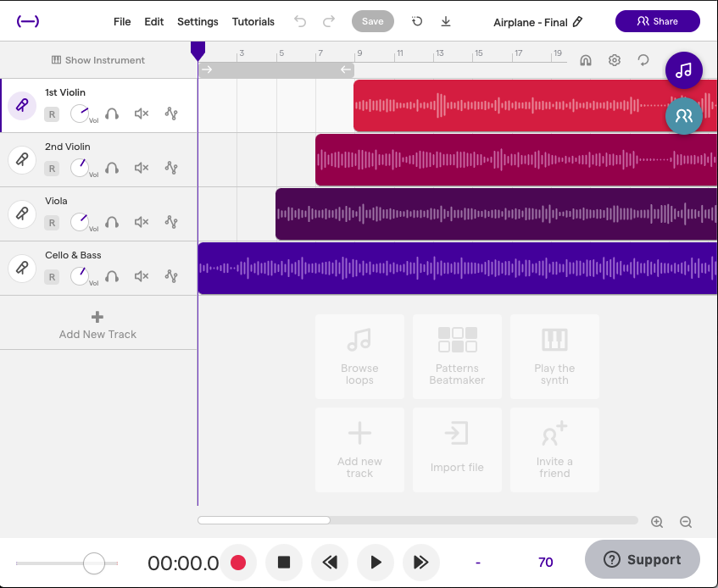Open the Tutorials menu
Screen dimensions: 718x588
[252, 22]
